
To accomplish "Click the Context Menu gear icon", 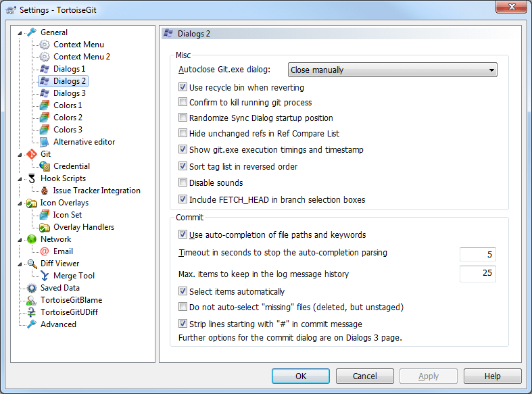I will (45, 45).
